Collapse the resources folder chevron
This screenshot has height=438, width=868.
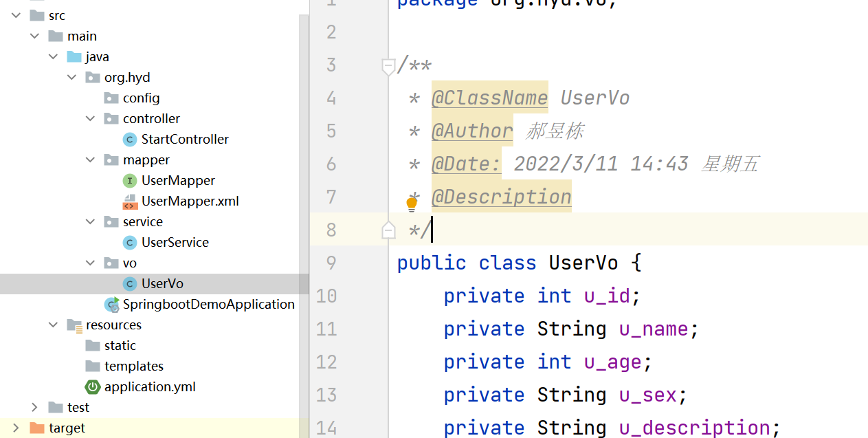click(53, 325)
